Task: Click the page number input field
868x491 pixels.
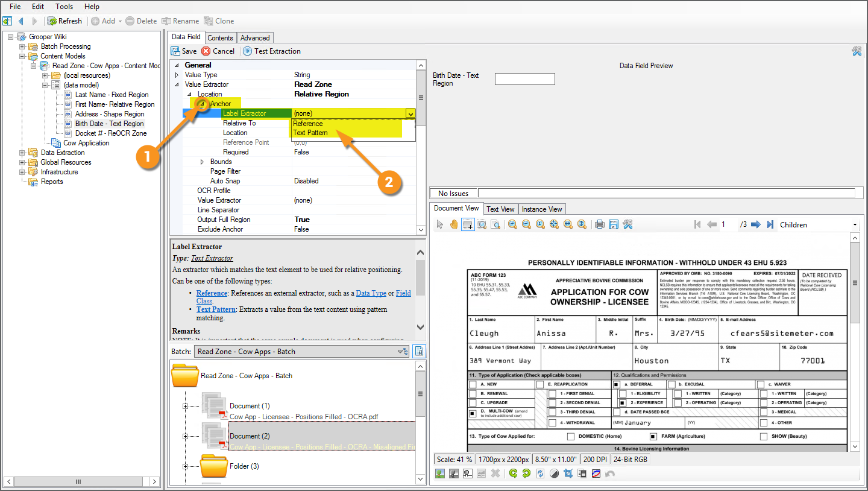Action: pyautogui.click(x=729, y=224)
